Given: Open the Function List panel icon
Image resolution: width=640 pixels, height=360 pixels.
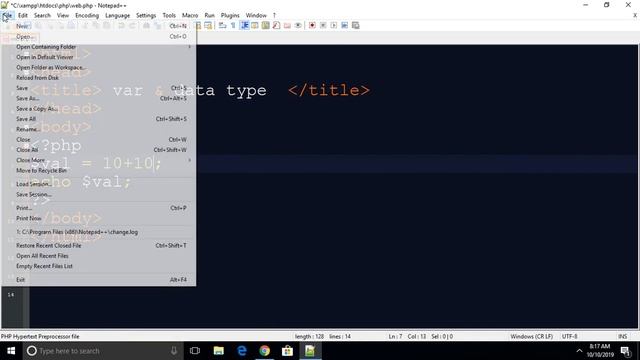Looking at the screenshot, I should [x=276, y=25].
